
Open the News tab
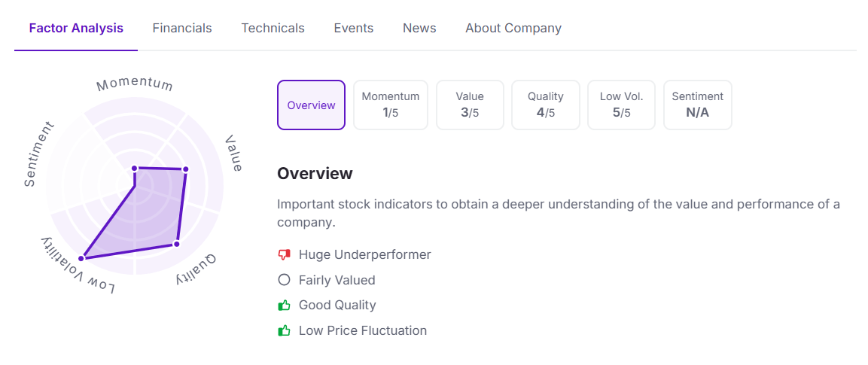pyautogui.click(x=419, y=28)
